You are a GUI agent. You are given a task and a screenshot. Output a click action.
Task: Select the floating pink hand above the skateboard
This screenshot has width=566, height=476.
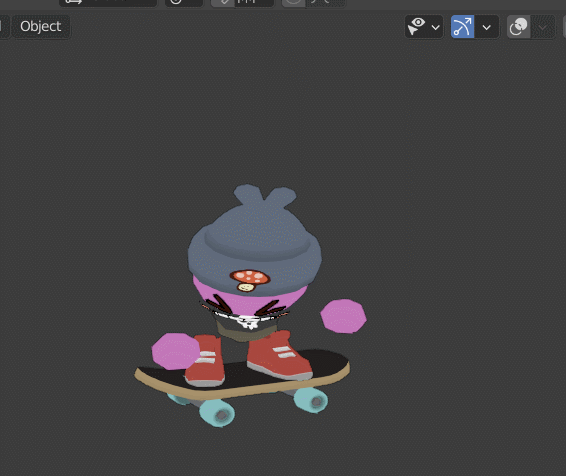click(343, 316)
